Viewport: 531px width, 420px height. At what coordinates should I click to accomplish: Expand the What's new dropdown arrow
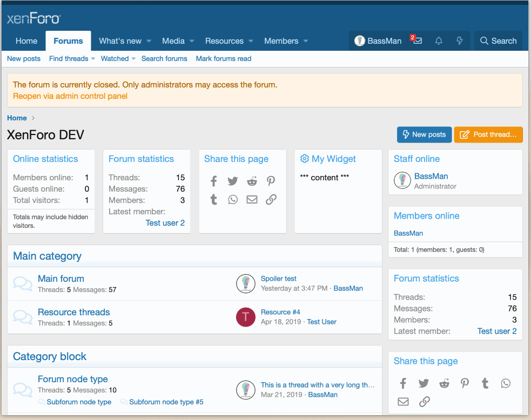[149, 41]
